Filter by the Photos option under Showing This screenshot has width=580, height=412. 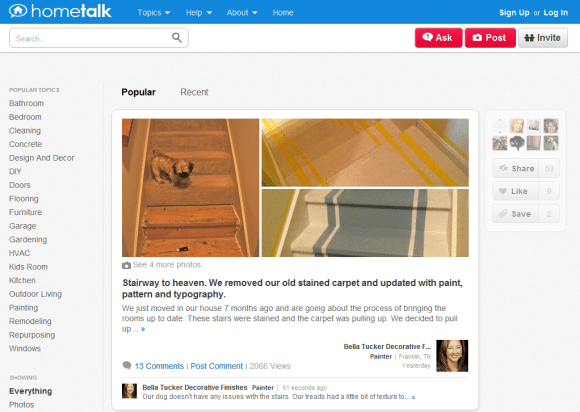pos(21,405)
